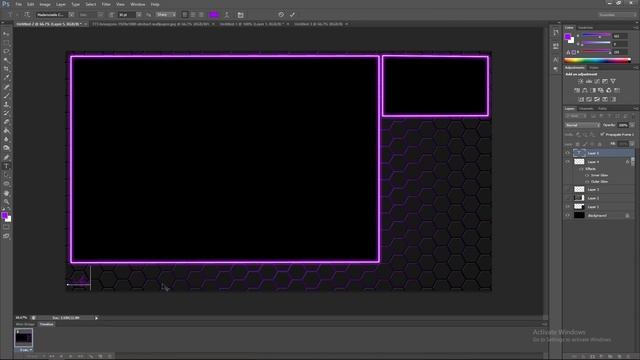The width and height of the screenshot is (640, 360).
Task: Open the anti-aliasing Sharp dropdown
Action: pyautogui.click(x=166, y=15)
